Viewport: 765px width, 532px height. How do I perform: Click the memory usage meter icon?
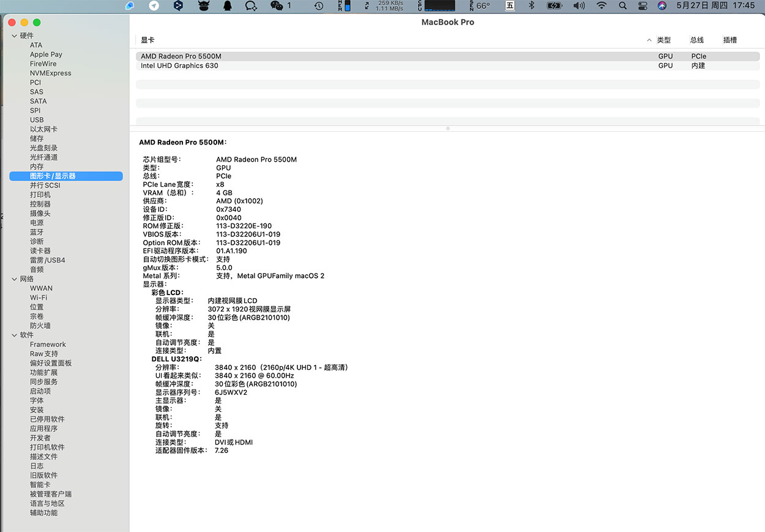point(345,6)
